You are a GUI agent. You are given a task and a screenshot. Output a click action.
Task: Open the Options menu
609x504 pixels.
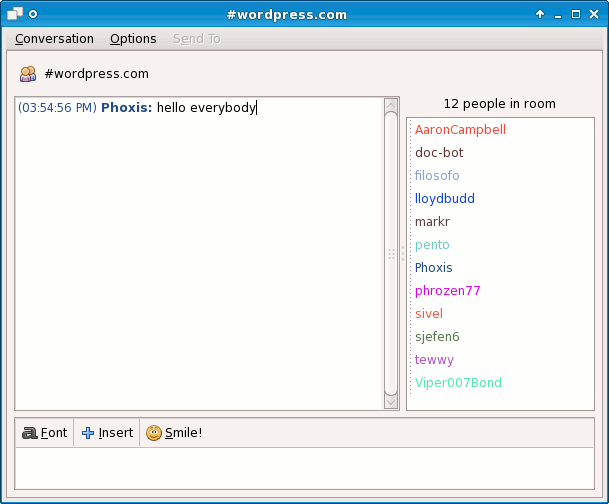133,39
